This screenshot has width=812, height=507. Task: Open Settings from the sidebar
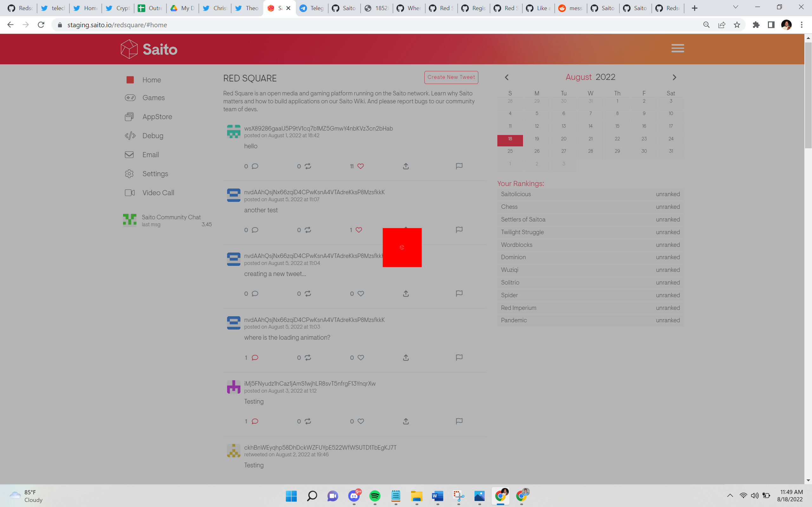pos(155,174)
